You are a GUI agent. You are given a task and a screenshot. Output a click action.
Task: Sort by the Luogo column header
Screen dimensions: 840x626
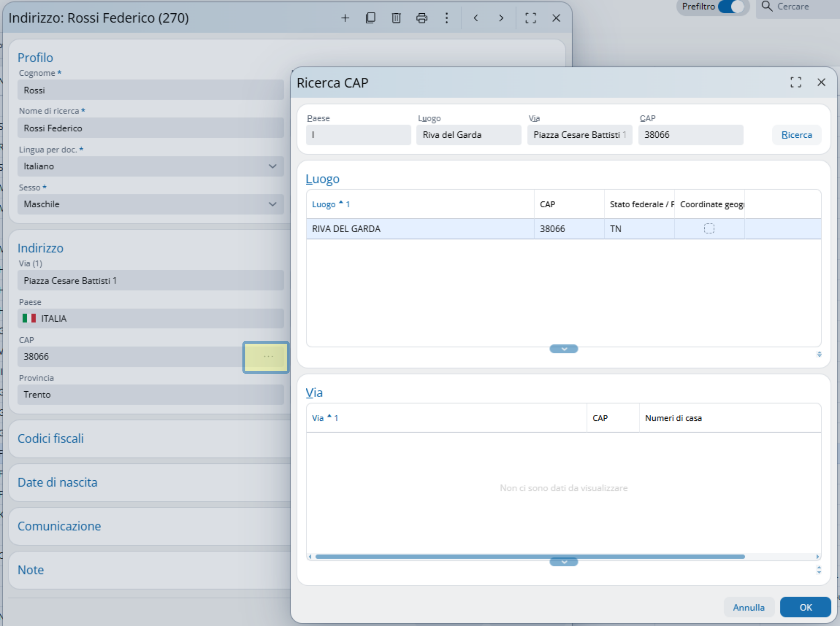[x=324, y=204]
